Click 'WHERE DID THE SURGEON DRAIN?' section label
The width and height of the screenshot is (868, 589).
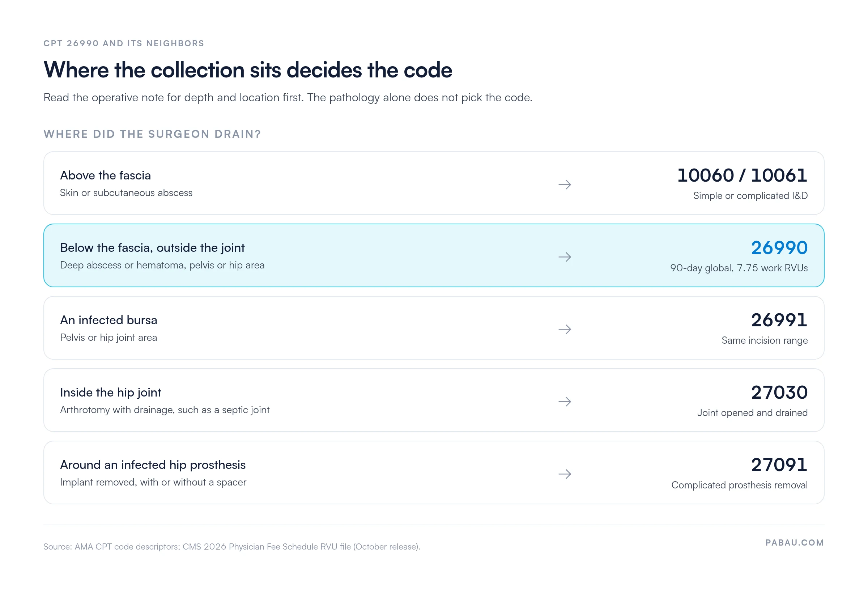152,134
